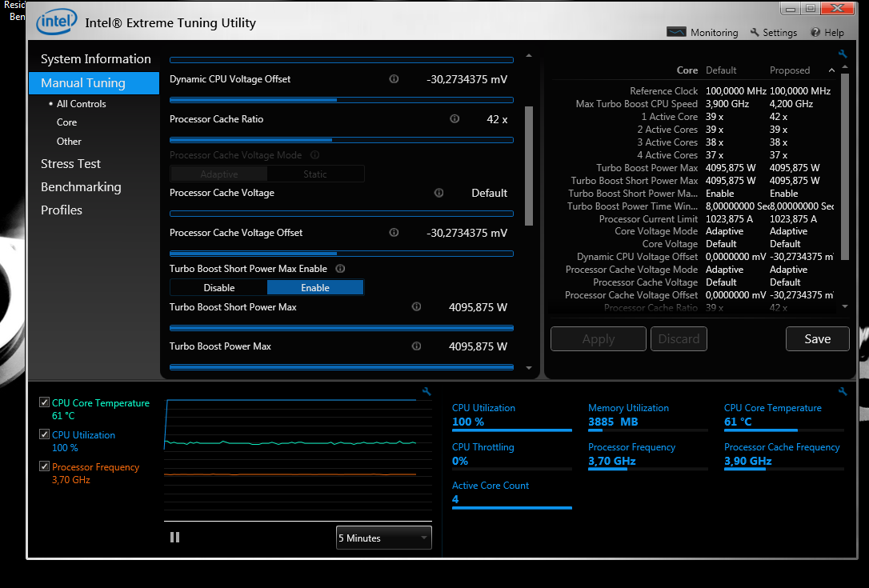
Task: Select Adaptive Processor Cache Voltage Mode
Action: pos(219,174)
